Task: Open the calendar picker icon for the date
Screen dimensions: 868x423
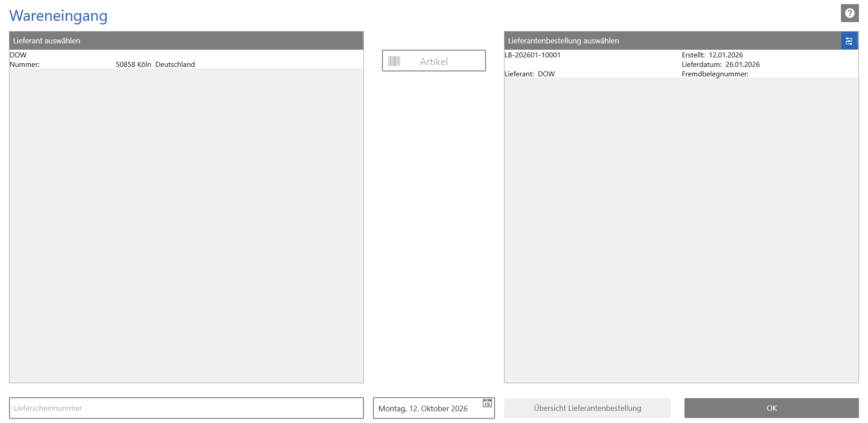Action: click(487, 403)
